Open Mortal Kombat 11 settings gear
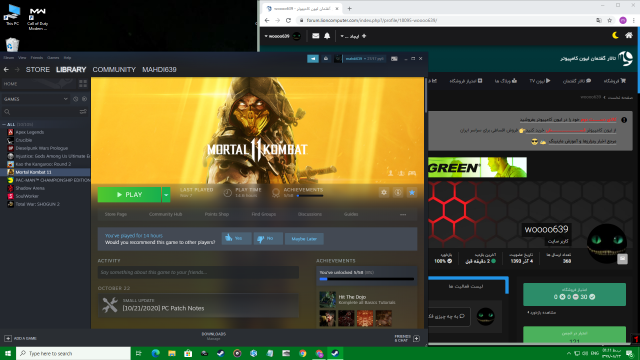640x360 pixels. click(384, 192)
